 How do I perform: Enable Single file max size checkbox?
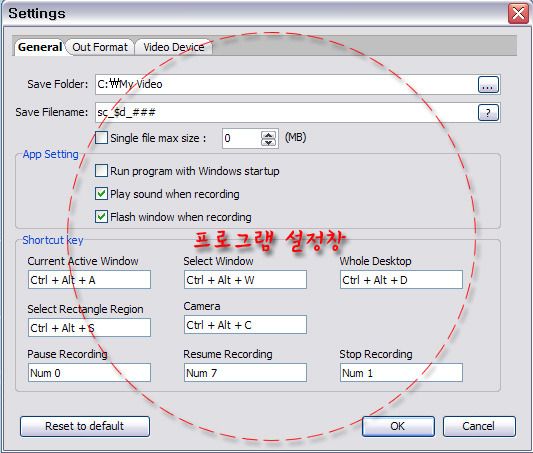(x=101, y=138)
